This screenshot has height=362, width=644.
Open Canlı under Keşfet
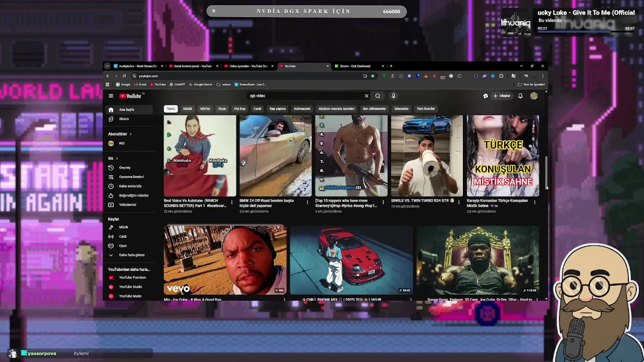coord(128,236)
